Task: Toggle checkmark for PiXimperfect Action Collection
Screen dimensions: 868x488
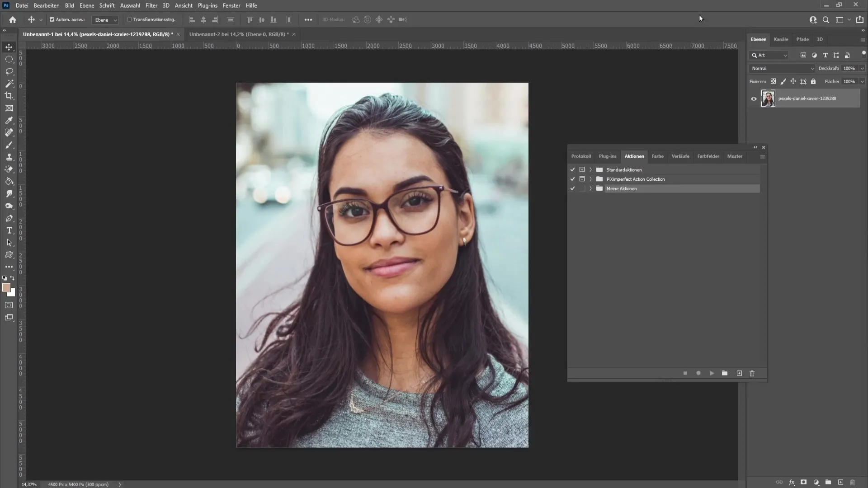Action: [x=573, y=179]
